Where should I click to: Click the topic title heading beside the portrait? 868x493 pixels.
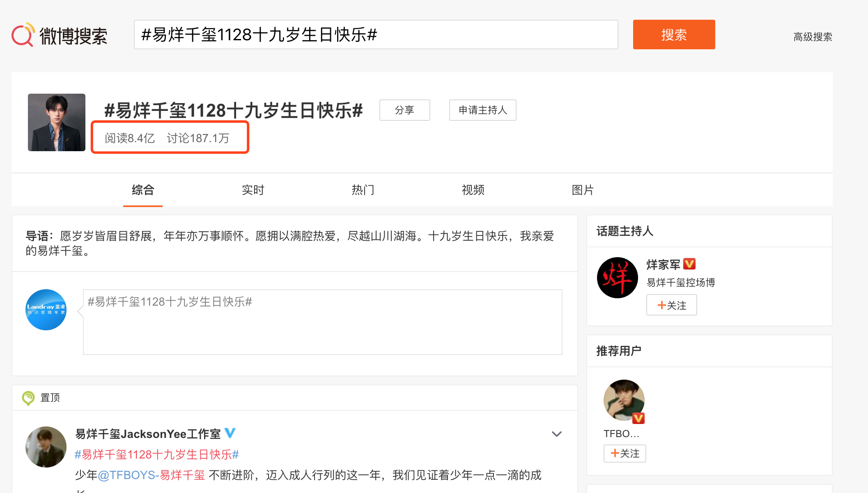tap(234, 111)
